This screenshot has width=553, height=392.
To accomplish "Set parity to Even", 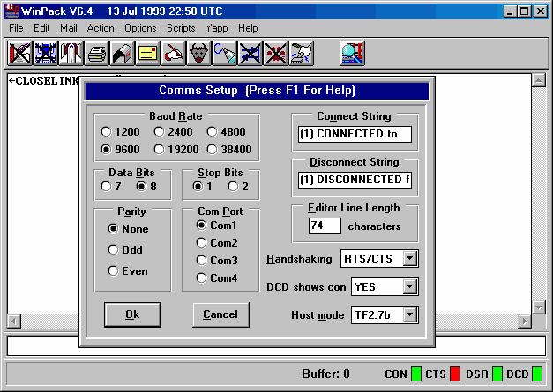I will click(x=113, y=270).
